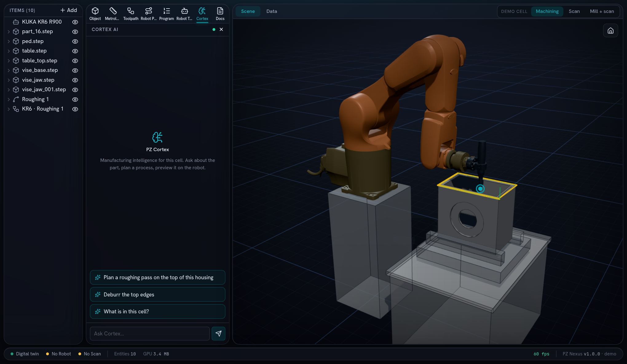This screenshot has width=627, height=364.
Task: Click the part_16.step cube icon
Action: coord(16,32)
